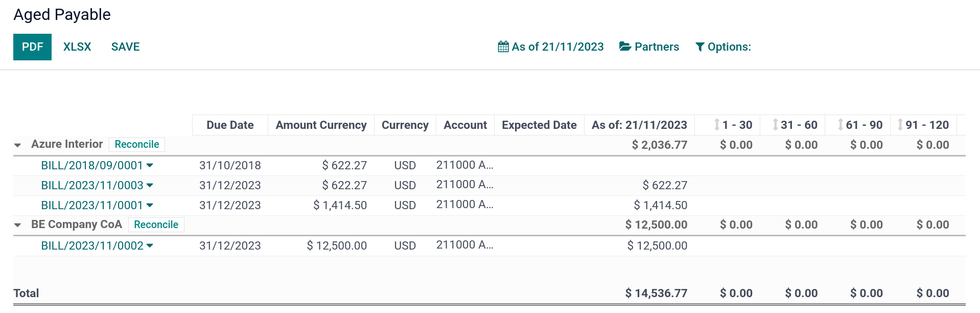Sort by the 91 - 120 column arrow
980x313 pixels.
point(900,125)
